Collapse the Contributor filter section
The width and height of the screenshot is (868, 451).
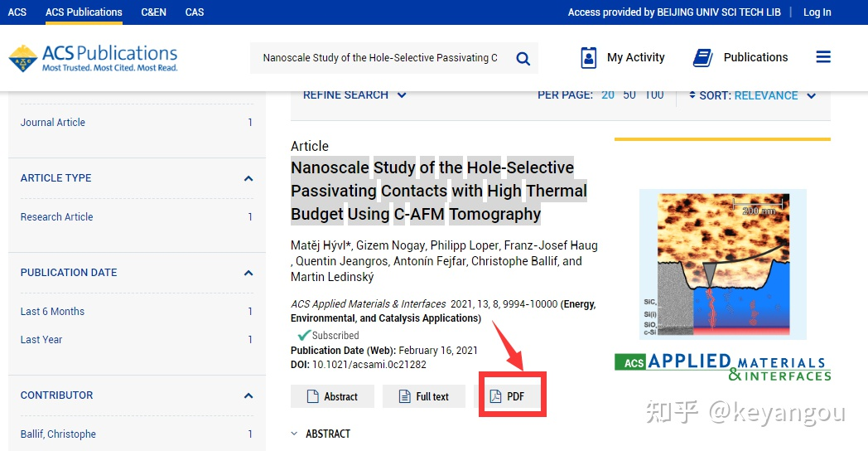coord(248,395)
